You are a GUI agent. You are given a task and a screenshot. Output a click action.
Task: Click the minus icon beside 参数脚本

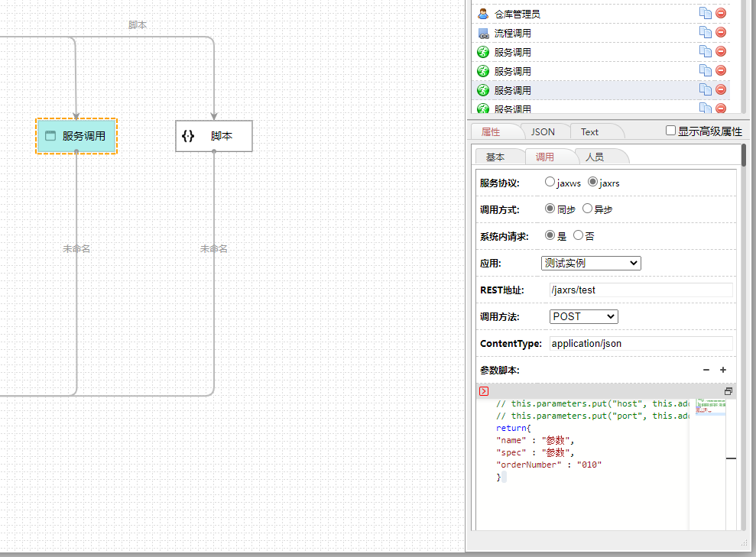706,370
